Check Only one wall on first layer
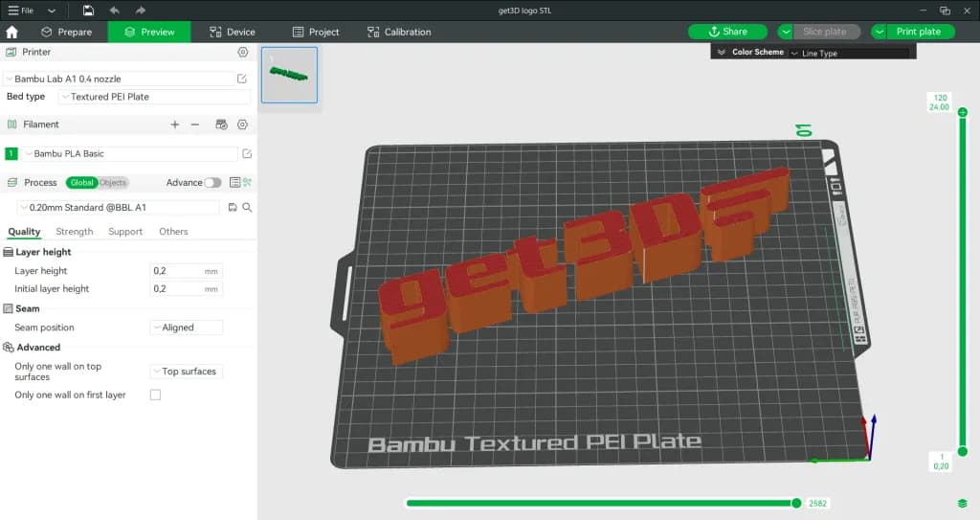Viewport: 980px width, 520px height. 155,395
